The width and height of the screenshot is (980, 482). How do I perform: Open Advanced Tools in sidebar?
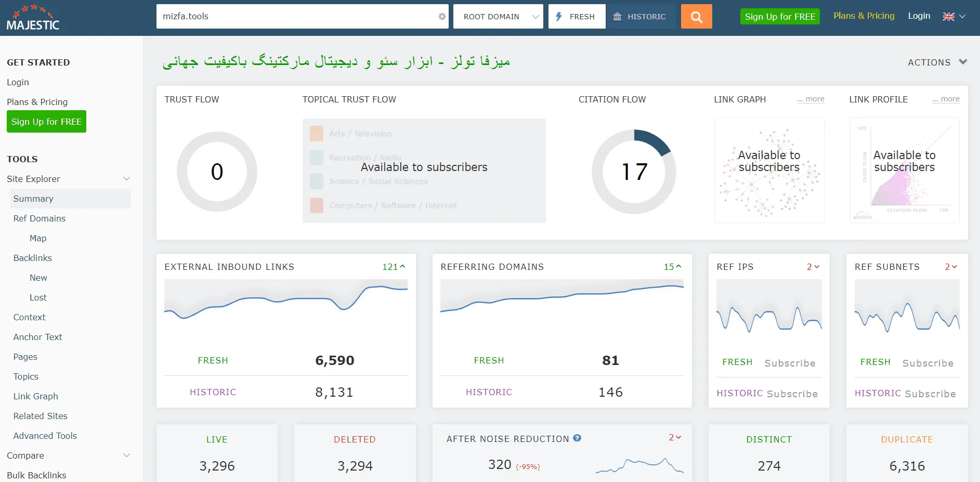(45, 436)
